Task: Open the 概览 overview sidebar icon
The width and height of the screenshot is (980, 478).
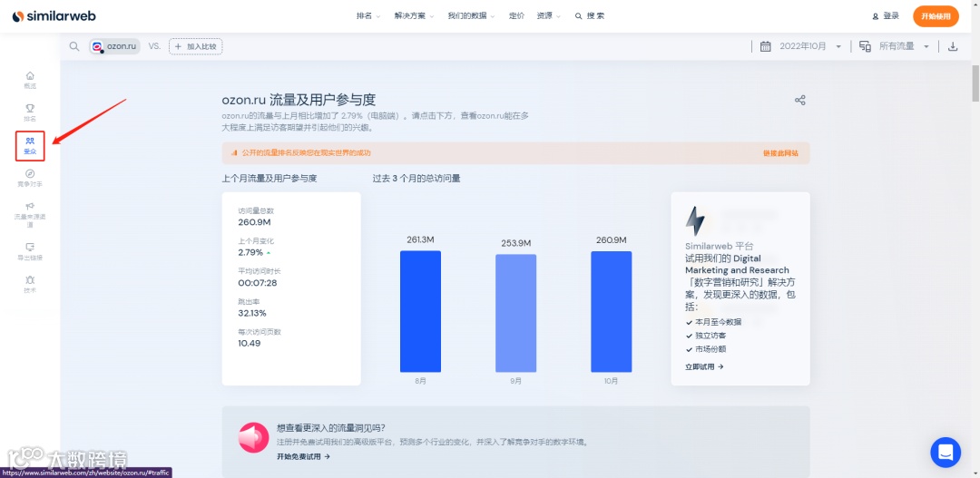Action: 30,80
